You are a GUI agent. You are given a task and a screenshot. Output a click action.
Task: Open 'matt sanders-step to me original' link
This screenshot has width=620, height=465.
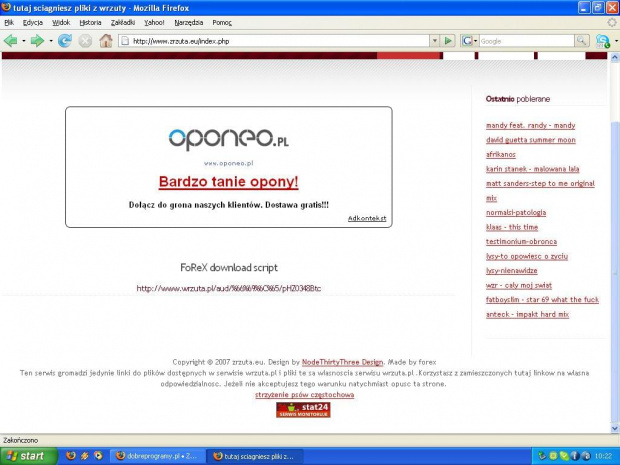pyautogui.click(x=540, y=183)
